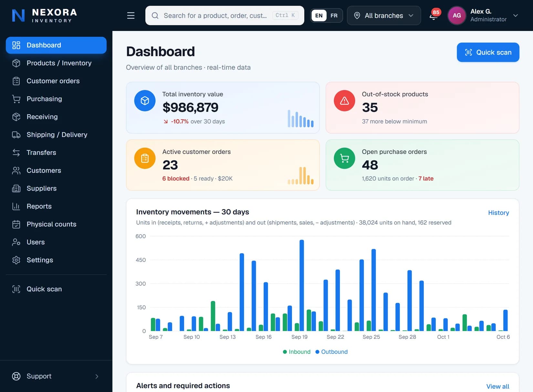This screenshot has height=392, width=533.
Task: Click the search magnifier icon
Action: [155, 15]
